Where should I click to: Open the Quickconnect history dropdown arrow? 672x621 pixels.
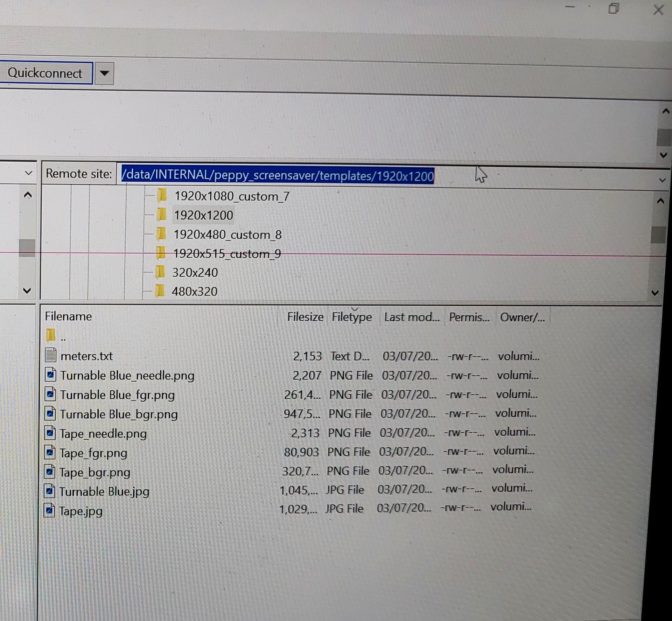pyautogui.click(x=104, y=73)
